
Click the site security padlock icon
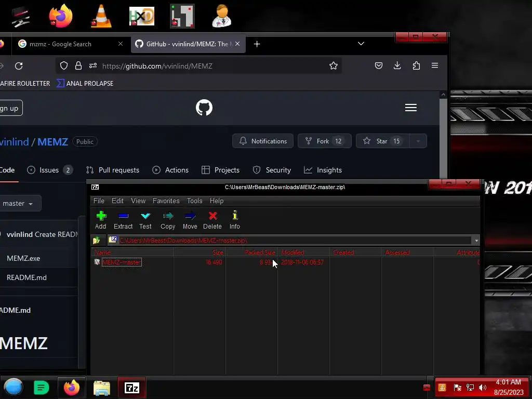78,66
